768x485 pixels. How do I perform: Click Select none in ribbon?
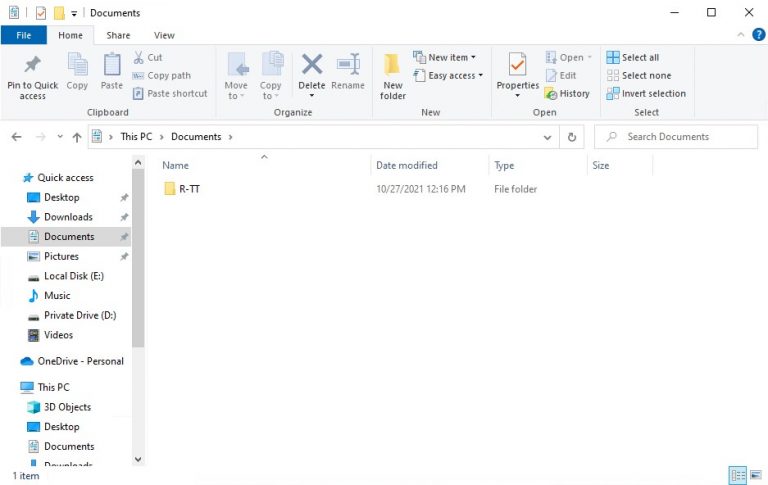(x=639, y=75)
